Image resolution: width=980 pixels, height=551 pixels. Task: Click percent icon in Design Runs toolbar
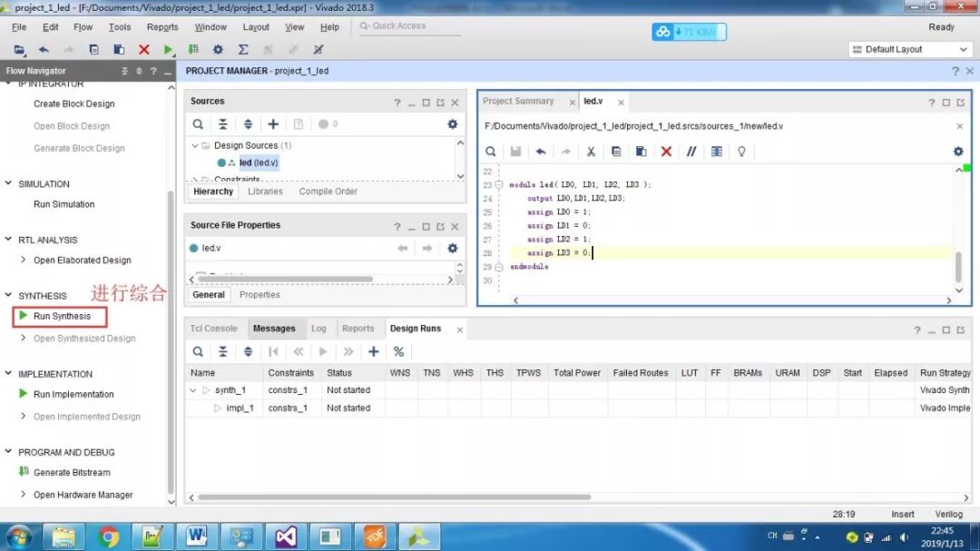pyautogui.click(x=398, y=351)
